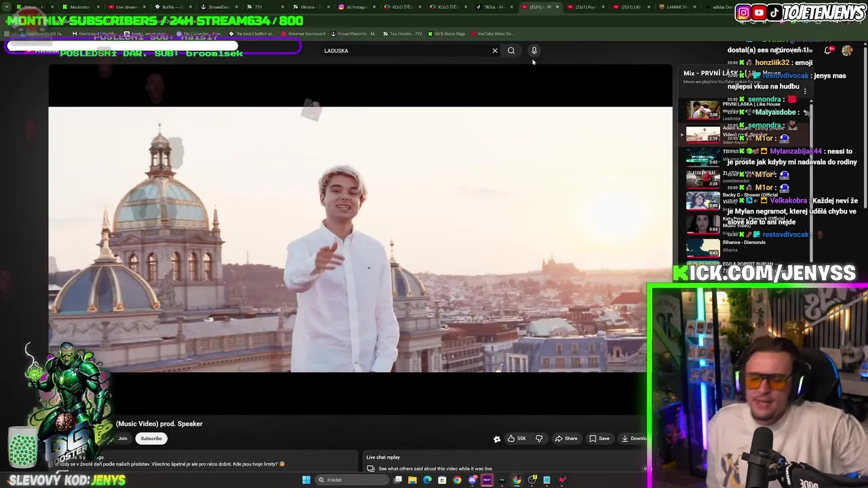This screenshot has height=488, width=868.
Task: Click the YouTube search magnifier icon
Action: tap(511, 50)
